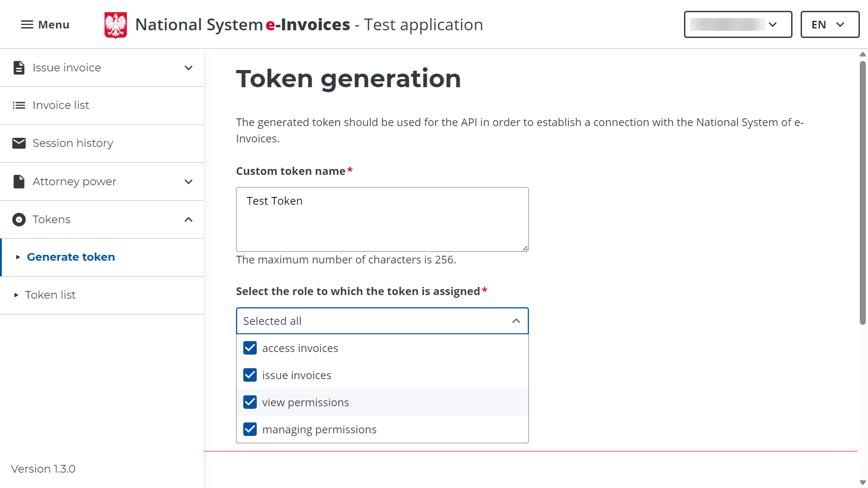868x488 pixels.
Task: Click the Issue invoice document icon
Action: coord(19,67)
